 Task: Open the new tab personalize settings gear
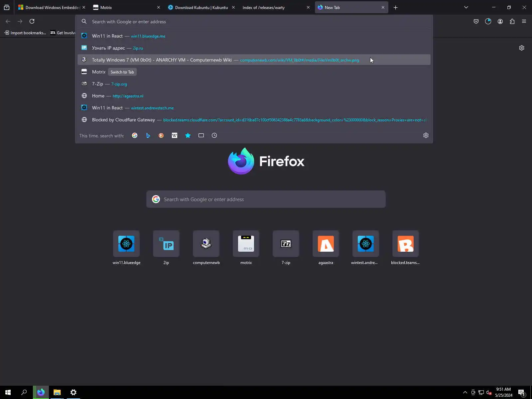point(522,48)
